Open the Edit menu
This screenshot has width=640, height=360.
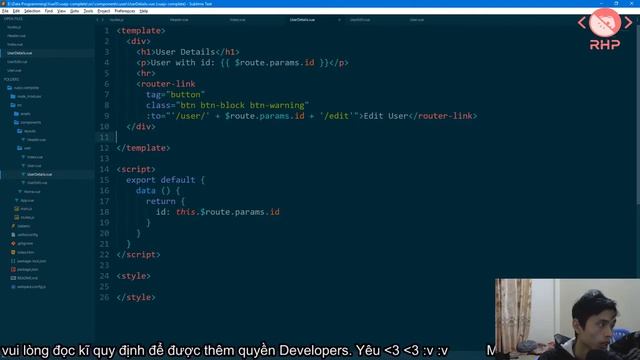(x=16, y=11)
